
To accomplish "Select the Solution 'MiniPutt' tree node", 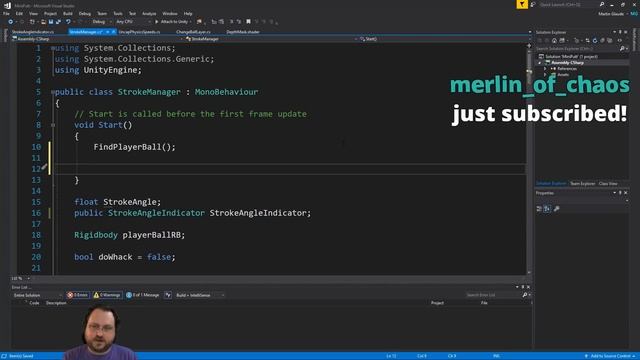I will pyautogui.click(x=568, y=56).
